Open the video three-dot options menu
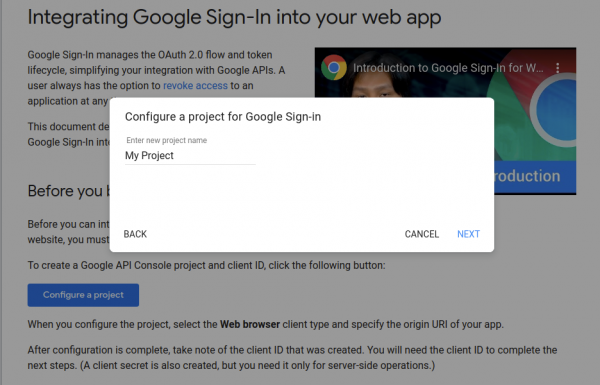Image resolution: width=600 pixels, height=385 pixels. (x=558, y=68)
